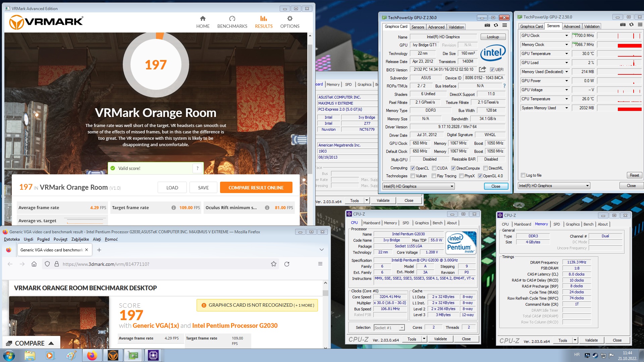Reload the 3dmark page in Firefox

tap(287, 264)
